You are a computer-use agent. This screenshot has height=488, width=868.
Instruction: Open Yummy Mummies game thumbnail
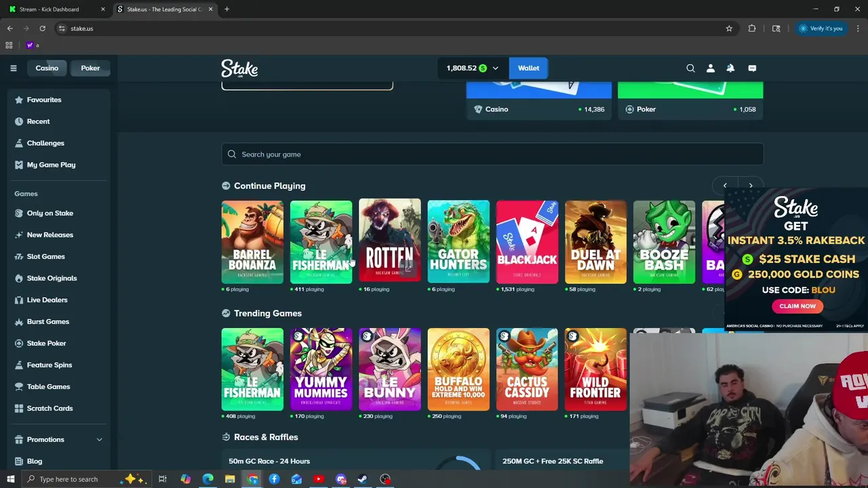point(321,369)
